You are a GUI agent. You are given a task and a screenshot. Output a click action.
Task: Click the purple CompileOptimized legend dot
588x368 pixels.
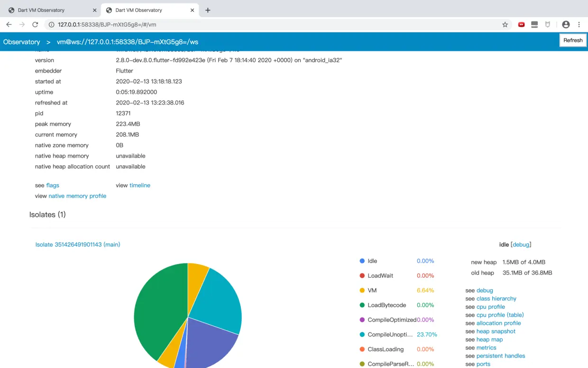[362, 320]
